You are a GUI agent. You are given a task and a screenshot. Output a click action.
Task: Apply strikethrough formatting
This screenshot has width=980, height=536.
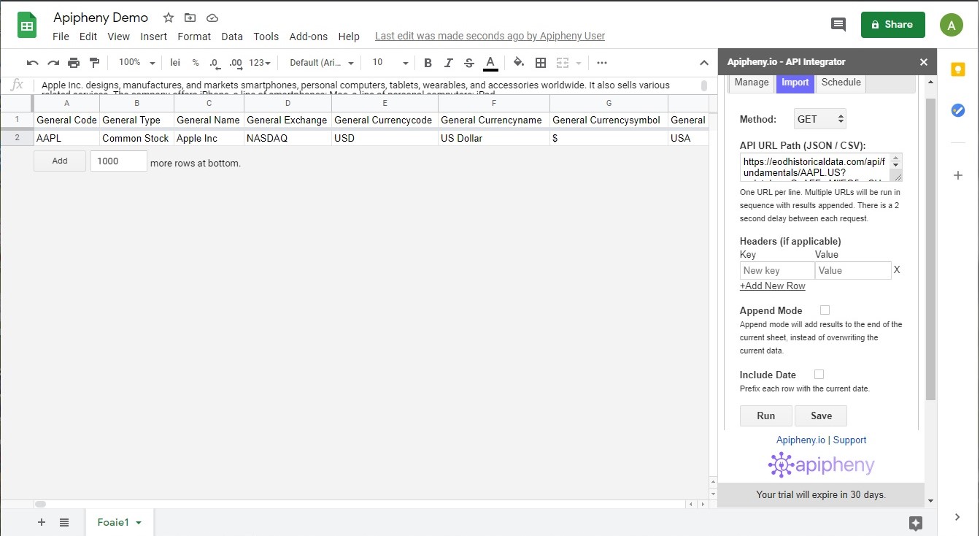[x=468, y=63]
